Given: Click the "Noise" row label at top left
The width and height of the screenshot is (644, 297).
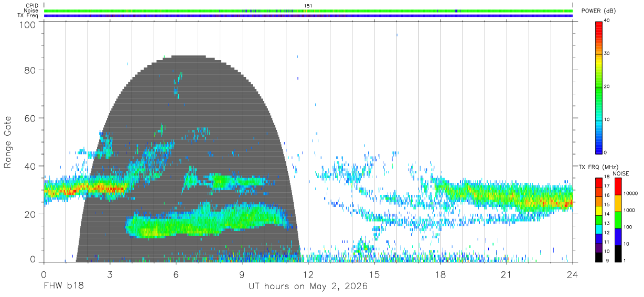Looking at the screenshot, I should point(31,11).
